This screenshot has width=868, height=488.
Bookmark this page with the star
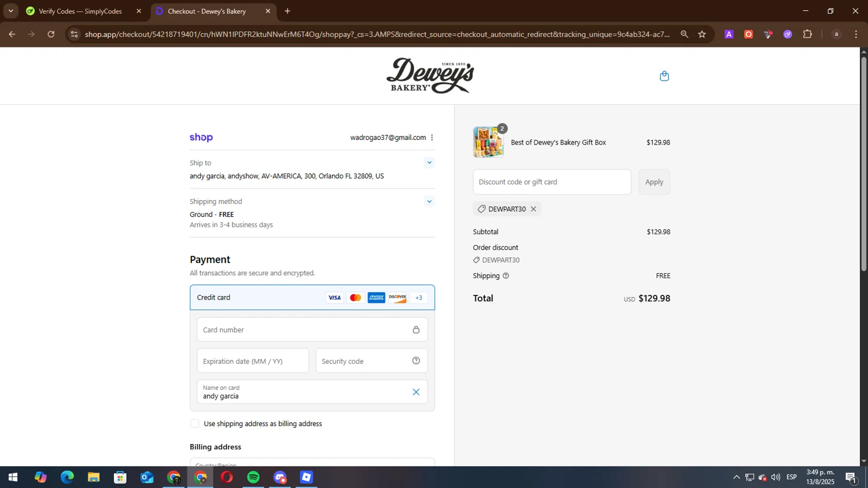pos(702,34)
